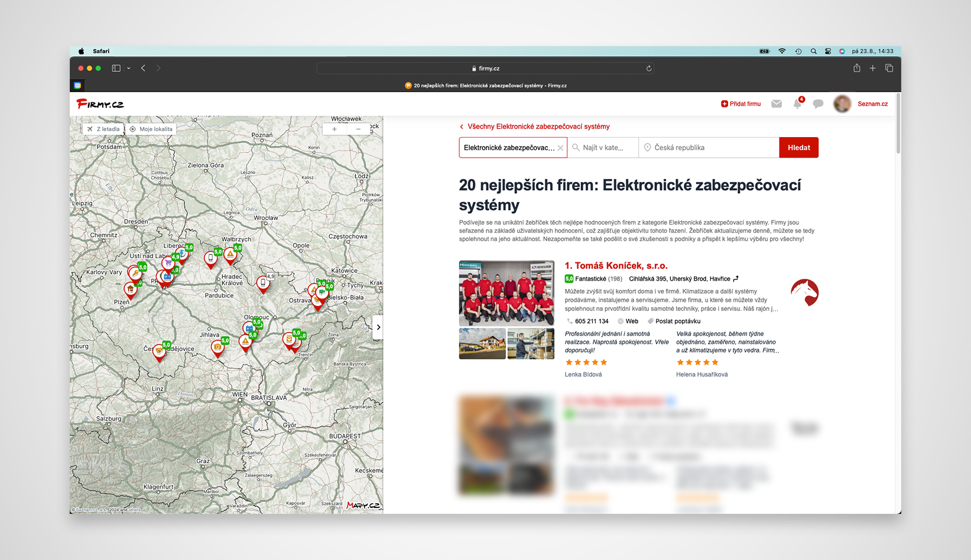Open the Apple menu
Image resolution: width=971 pixels, height=560 pixels.
click(x=81, y=51)
